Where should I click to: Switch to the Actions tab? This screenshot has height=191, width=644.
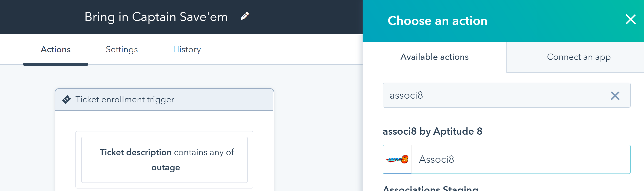click(56, 50)
